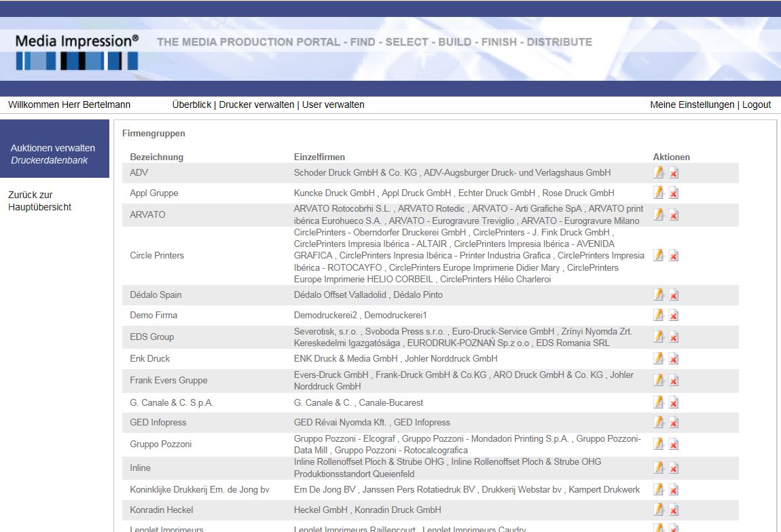This screenshot has width=781, height=532.
Task: Remove the Enk Druck group
Action: click(674, 359)
